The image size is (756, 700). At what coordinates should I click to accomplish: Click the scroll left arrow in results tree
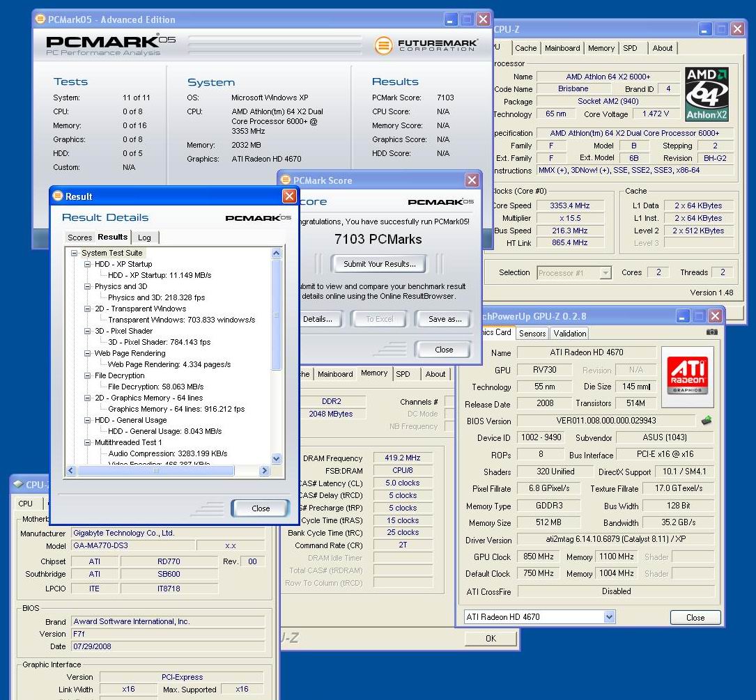71,471
